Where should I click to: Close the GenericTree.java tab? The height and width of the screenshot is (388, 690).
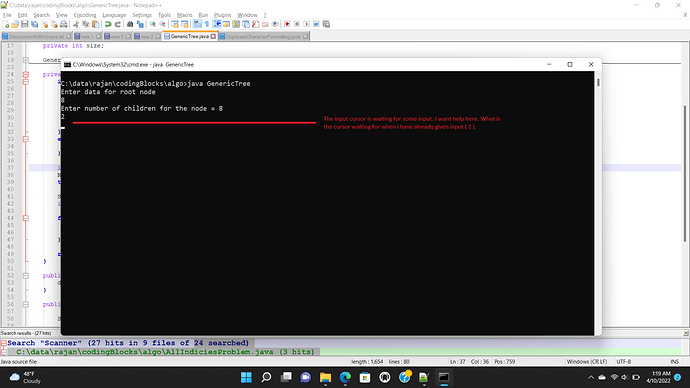click(x=213, y=37)
